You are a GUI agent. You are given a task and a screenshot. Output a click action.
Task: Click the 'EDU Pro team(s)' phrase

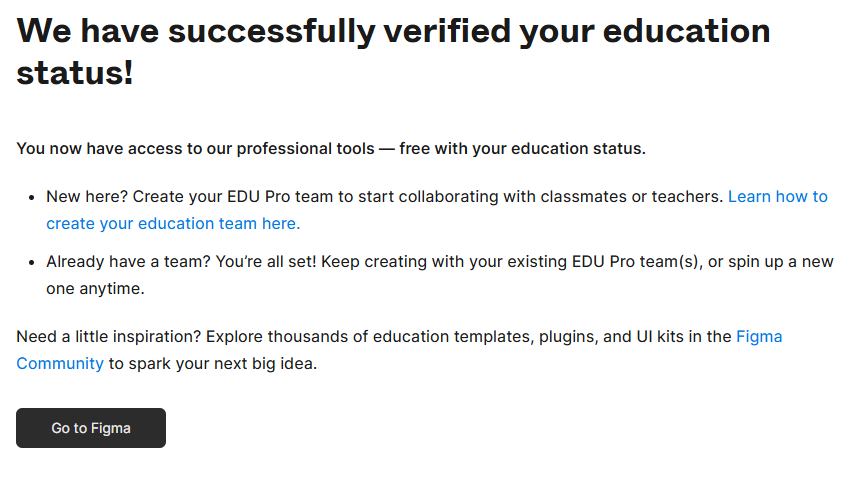[637, 262]
